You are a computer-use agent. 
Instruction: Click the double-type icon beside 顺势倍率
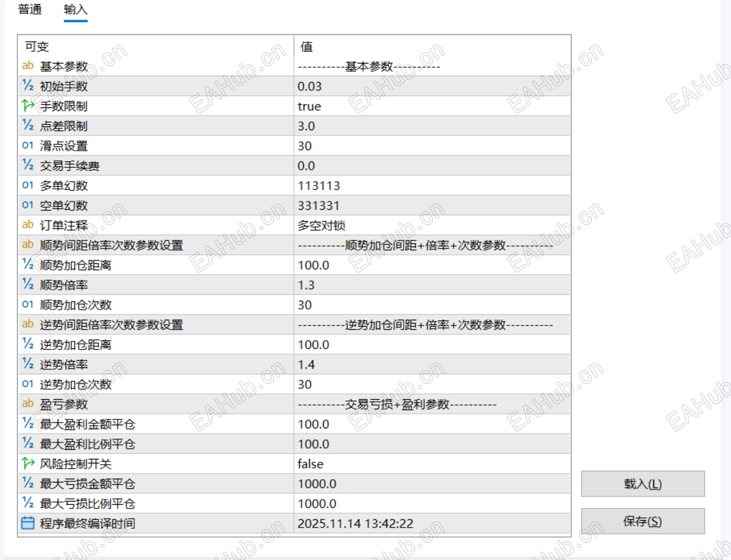[28, 284]
